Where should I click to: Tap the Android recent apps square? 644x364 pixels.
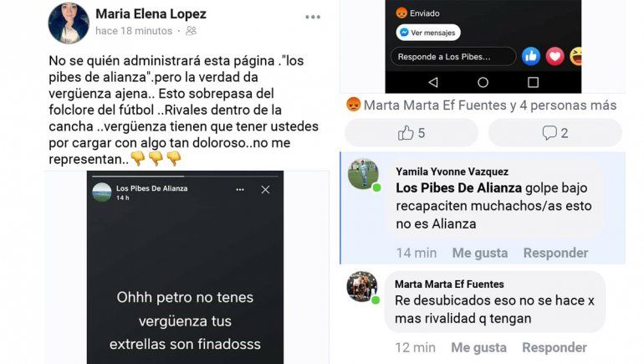click(x=533, y=82)
